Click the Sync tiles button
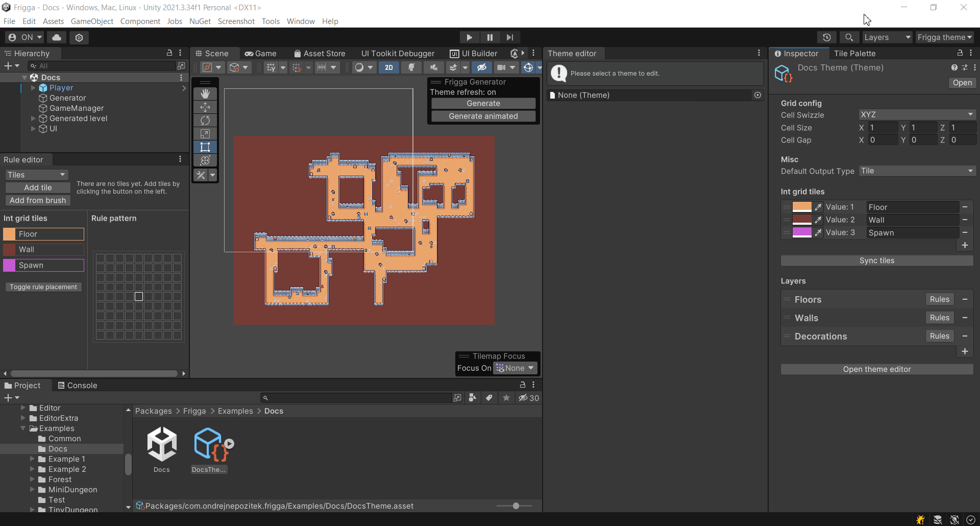Screen dimensions: 980x526 (x=877, y=260)
